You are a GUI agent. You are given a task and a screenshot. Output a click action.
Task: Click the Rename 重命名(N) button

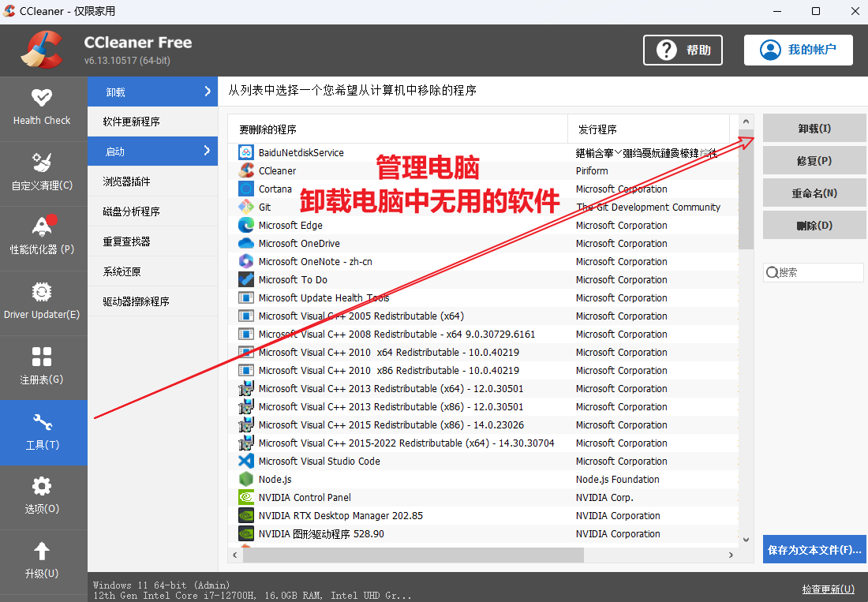(x=814, y=193)
